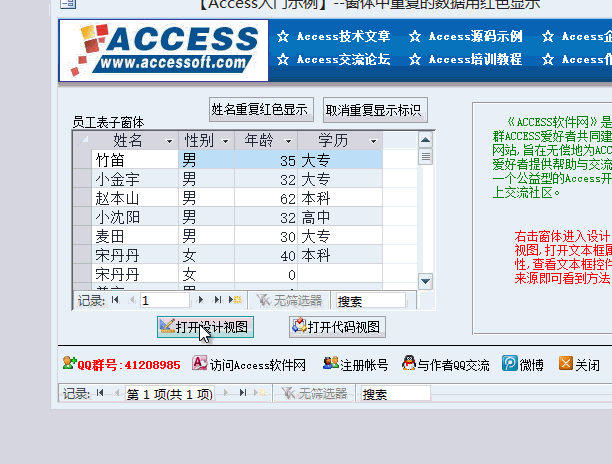Click the subform record number field
Screen dimensions: 612x464
click(x=165, y=300)
